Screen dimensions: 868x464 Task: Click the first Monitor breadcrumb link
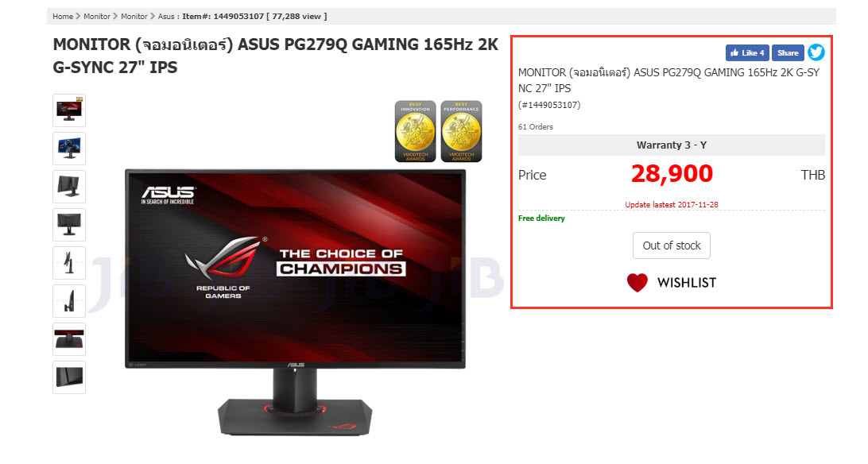tap(97, 17)
